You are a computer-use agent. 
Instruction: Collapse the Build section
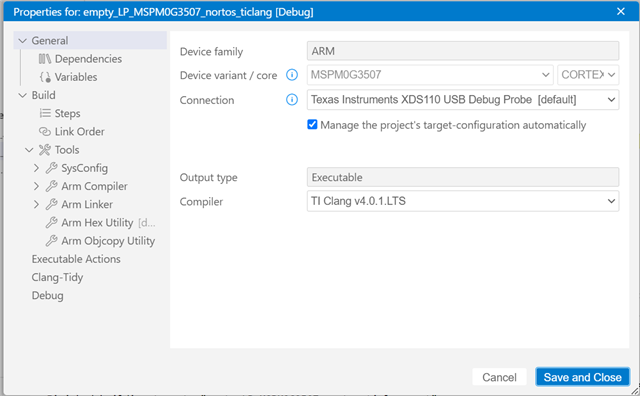22,95
